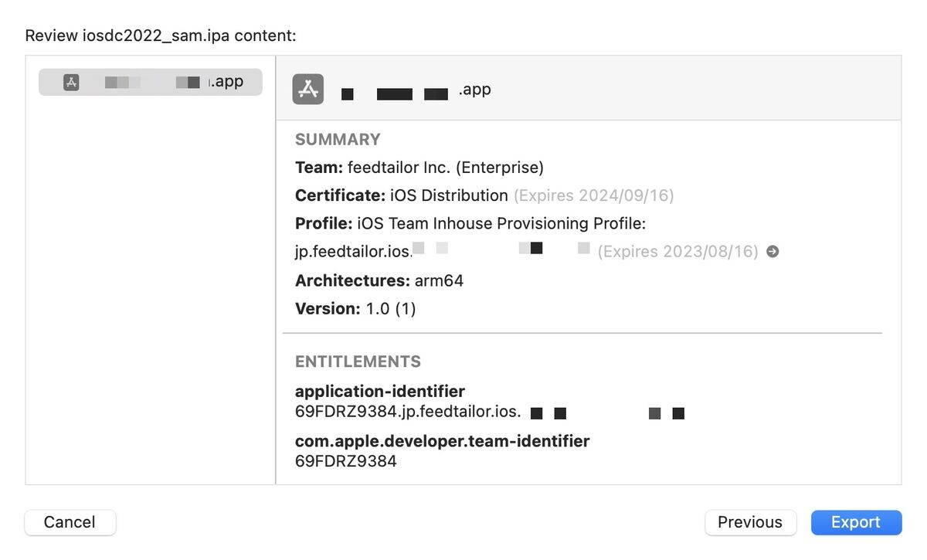Click the App Store icon in the sidebar row
This screenshot has height=560, width=927.
click(x=71, y=82)
